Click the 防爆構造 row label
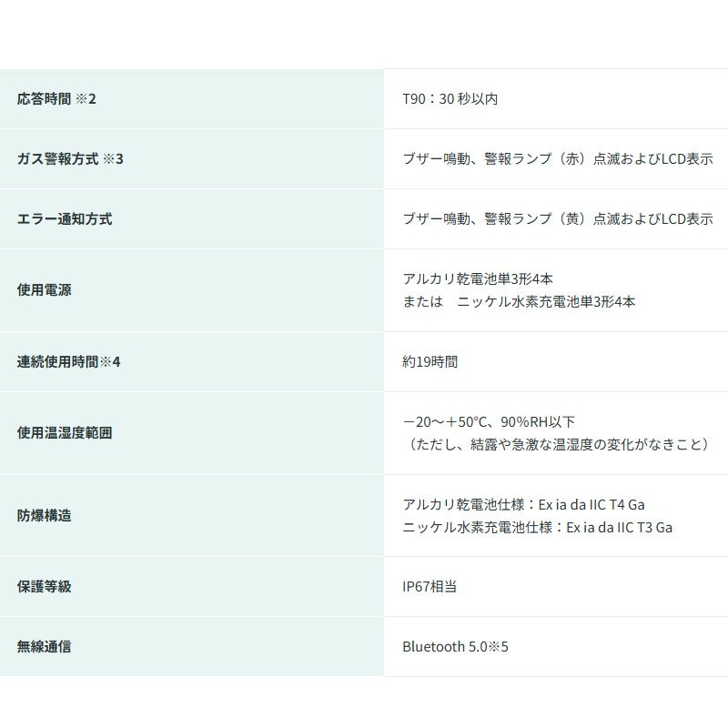Image resolution: width=728 pixels, height=728 pixels. tap(44, 515)
